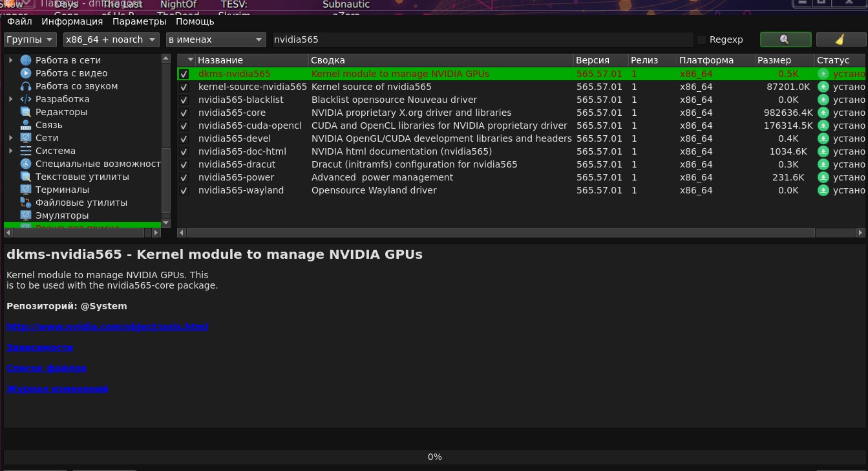Uncheck the dkms-nvidia565 package checkbox
This screenshot has width=868, height=471.
coord(184,74)
